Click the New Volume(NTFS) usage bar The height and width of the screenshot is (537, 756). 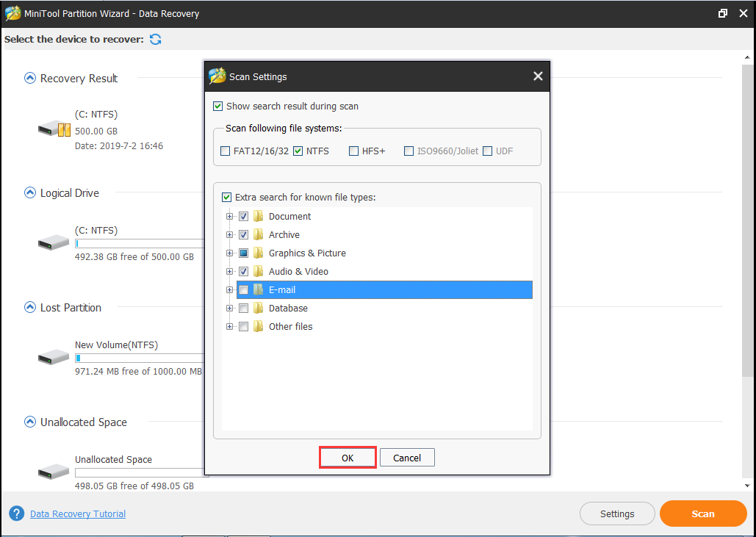click(140, 358)
